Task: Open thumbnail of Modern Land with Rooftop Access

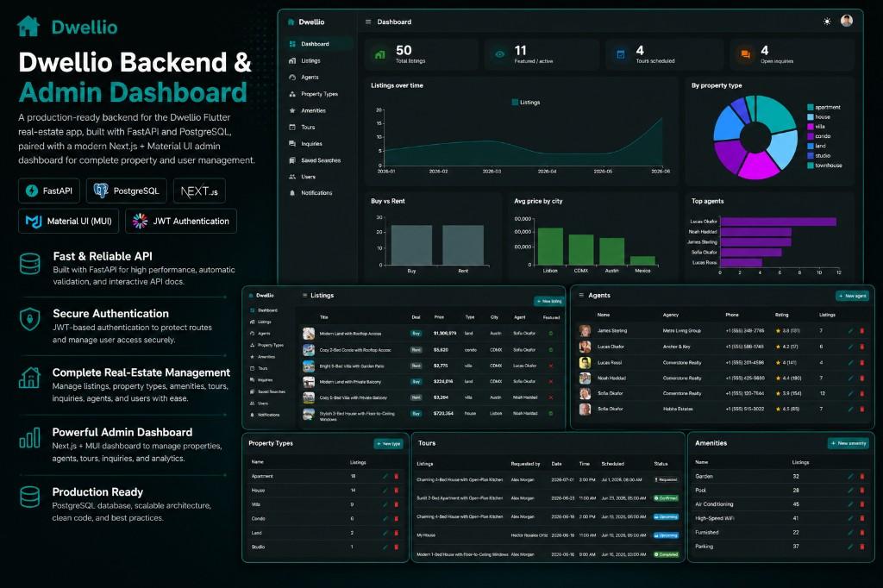Action: (x=309, y=334)
